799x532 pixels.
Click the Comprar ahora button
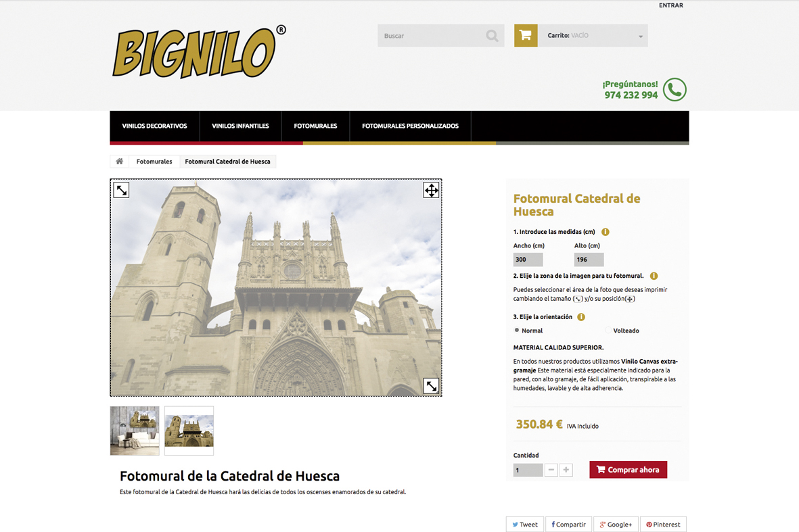pos(628,470)
